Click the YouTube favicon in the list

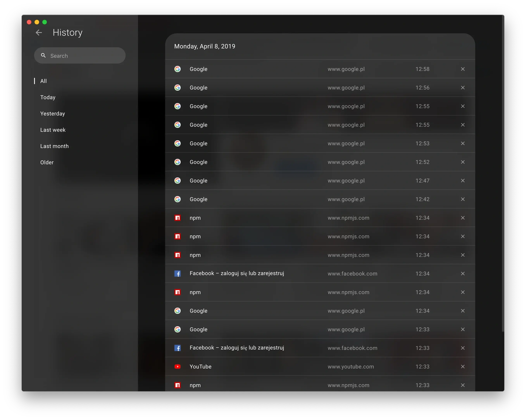[x=178, y=367]
